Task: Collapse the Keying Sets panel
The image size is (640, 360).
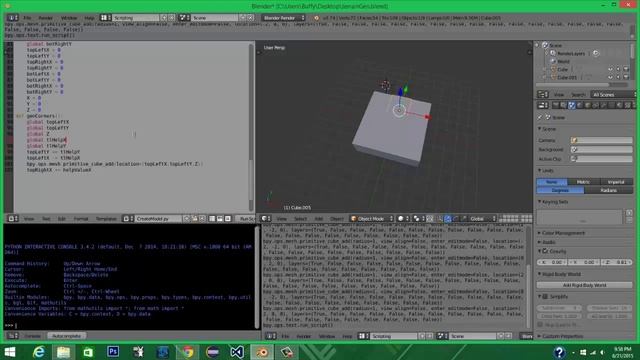Action: coord(540,202)
